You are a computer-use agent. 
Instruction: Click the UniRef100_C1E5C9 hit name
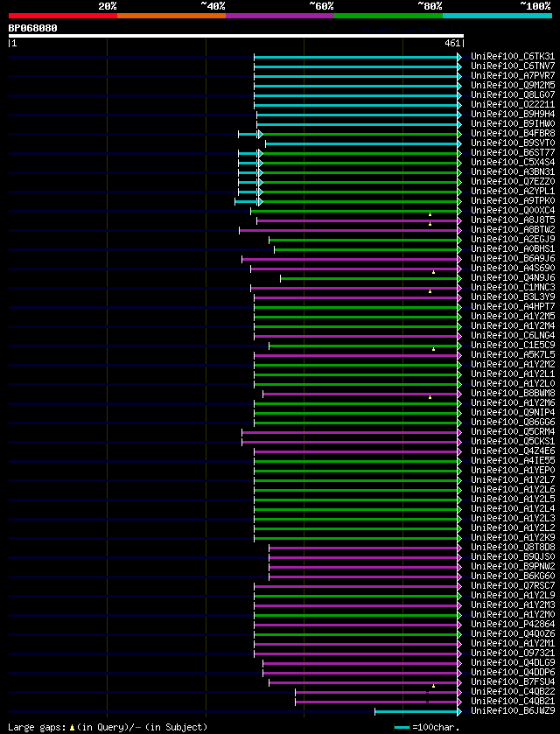click(x=513, y=345)
